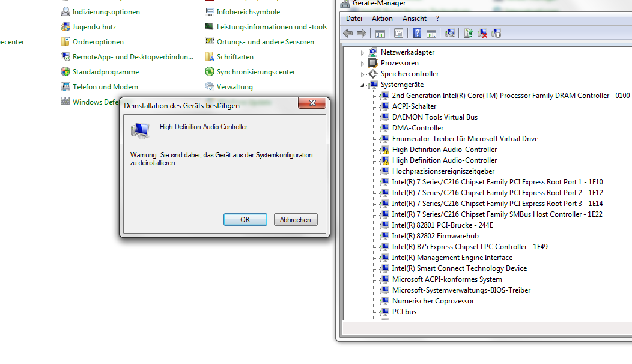632x364 pixels.
Task: Select PCI Express Root Port 3 - 1E14
Action: coord(497,204)
